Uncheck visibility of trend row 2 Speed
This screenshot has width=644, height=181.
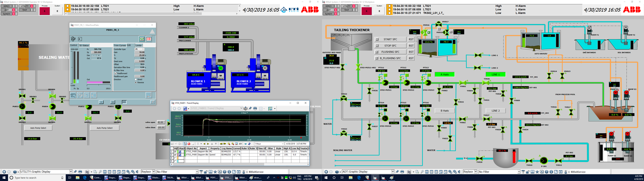click(x=175, y=155)
